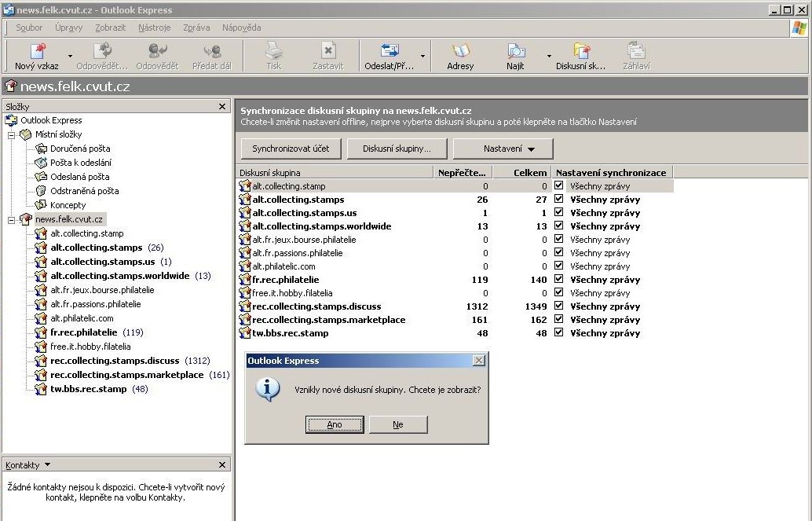Collapse the news.felk.cvut.cz tree node

click(x=12, y=220)
